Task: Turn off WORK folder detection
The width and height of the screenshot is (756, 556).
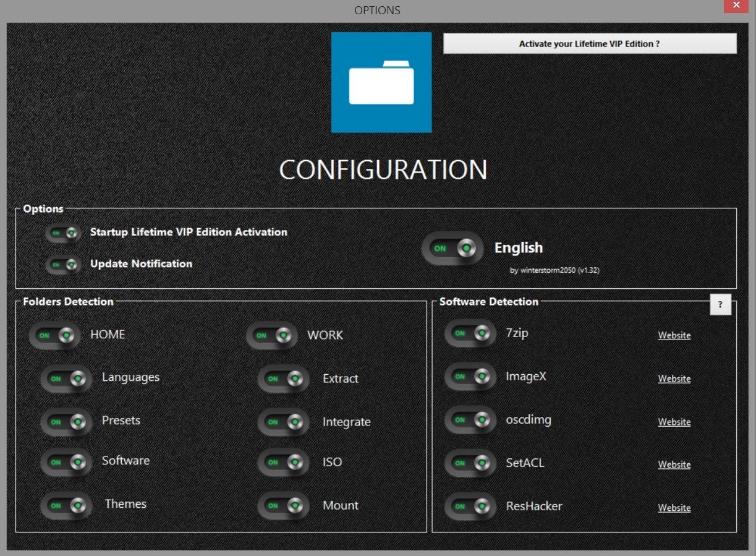Action: click(272, 336)
